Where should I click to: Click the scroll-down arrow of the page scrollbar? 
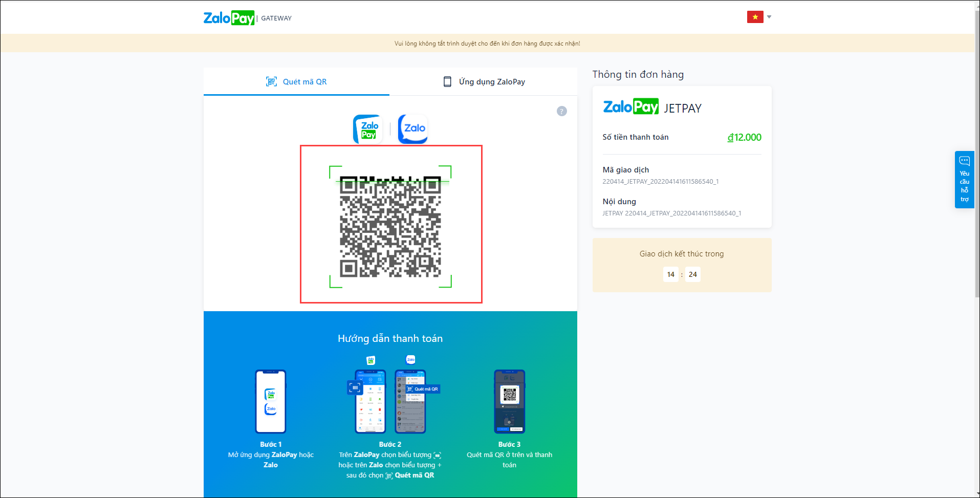point(976,494)
